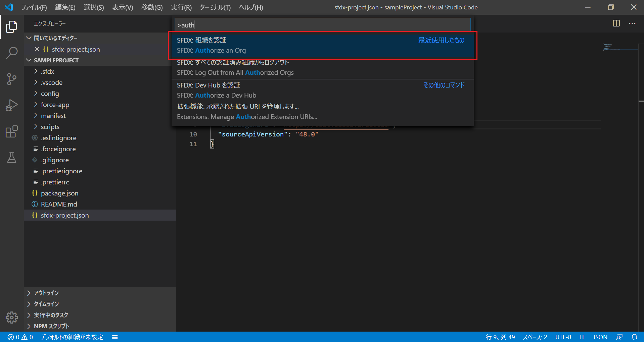Viewport: 644px width, 342px height.
Task: Open the 編集(E) menu
Action: click(x=65, y=7)
